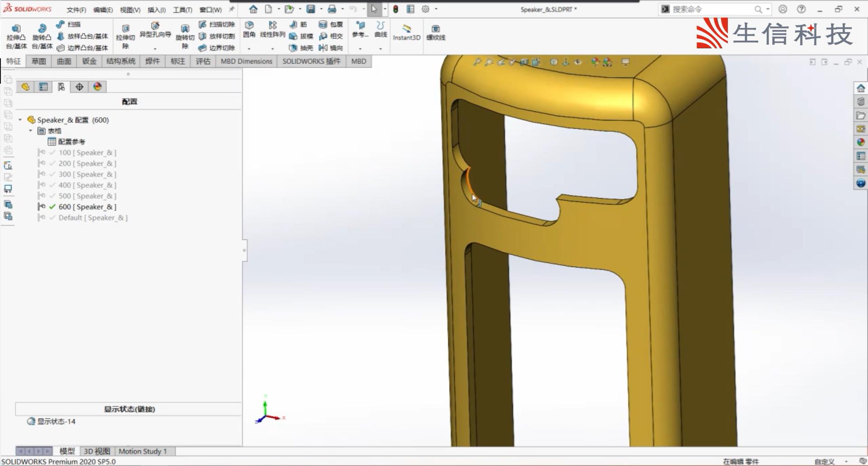868x466 pixels.
Task: Click the rebuild traffic light icon
Action: (396, 9)
